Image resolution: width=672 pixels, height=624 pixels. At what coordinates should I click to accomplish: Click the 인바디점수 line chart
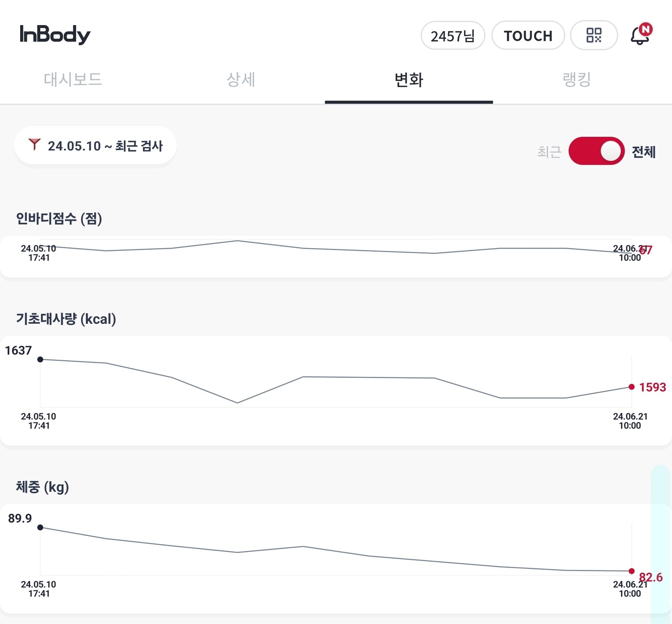click(336, 249)
